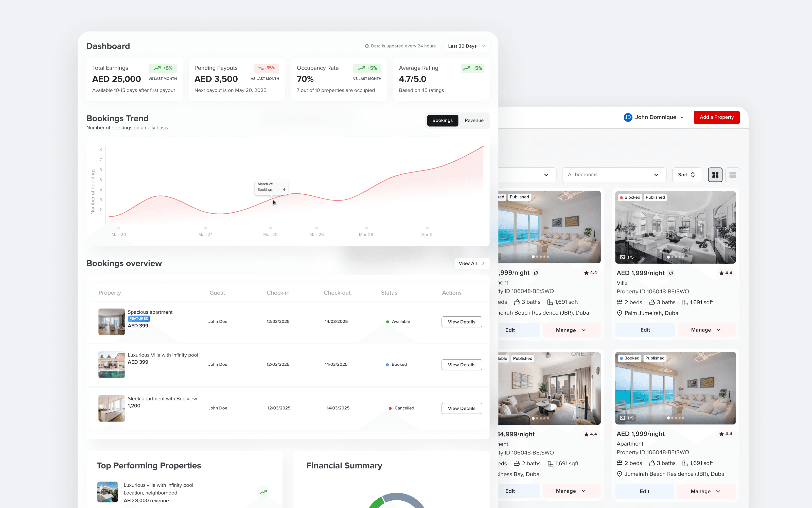Switch to list view
This screenshot has height=508, width=812.
tap(732, 175)
